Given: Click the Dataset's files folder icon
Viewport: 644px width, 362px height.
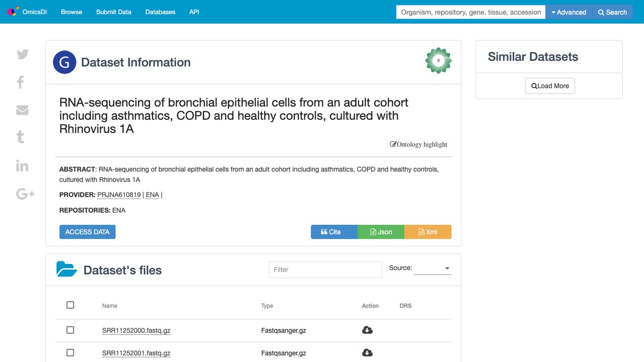Looking at the screenshot, I should point(66,269).
